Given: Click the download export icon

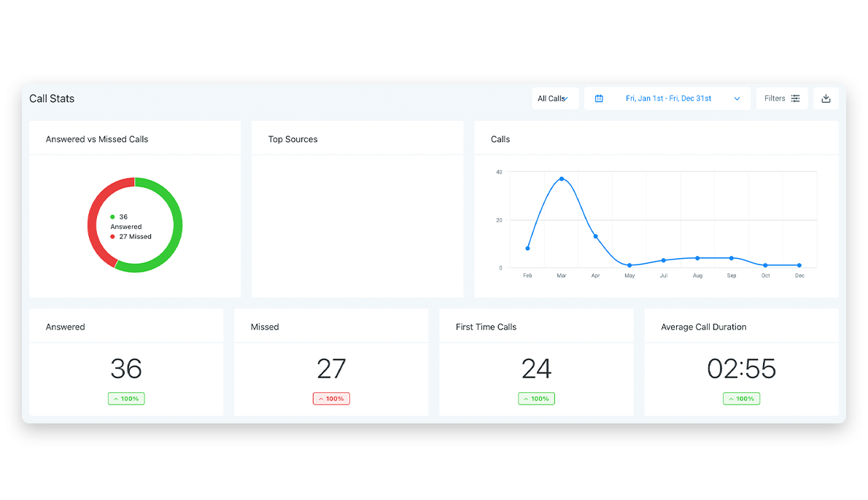Looking at the screenshot, I should pyautogui.click(x=826, y=98).
